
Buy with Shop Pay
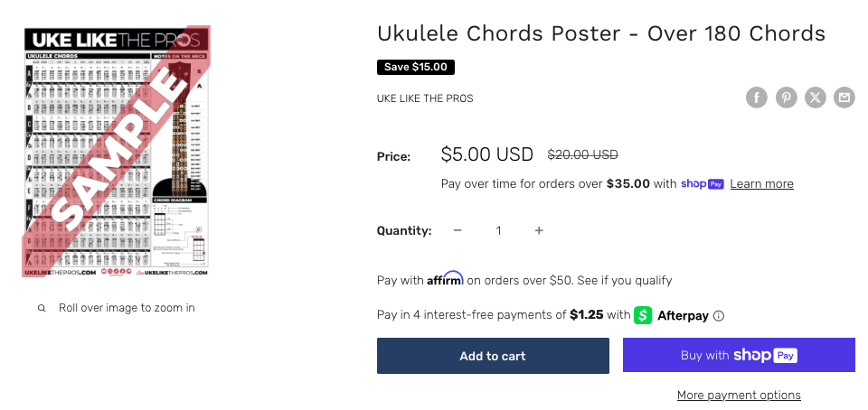click(739, 356)
